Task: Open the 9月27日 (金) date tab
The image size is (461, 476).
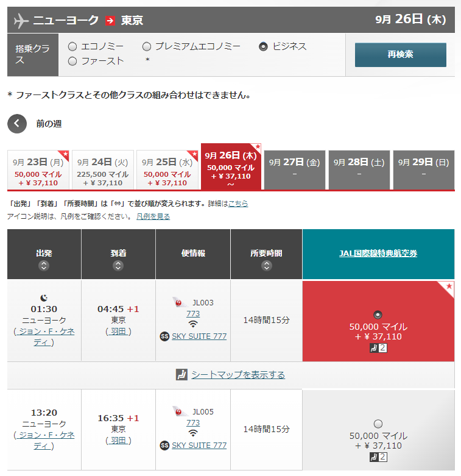Action: tap(295, 170)
